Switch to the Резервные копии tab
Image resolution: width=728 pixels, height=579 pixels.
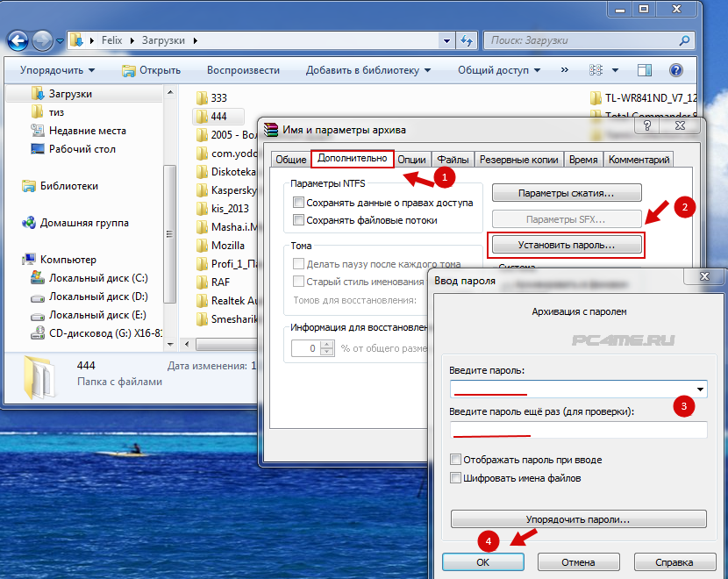pos(519,160)
